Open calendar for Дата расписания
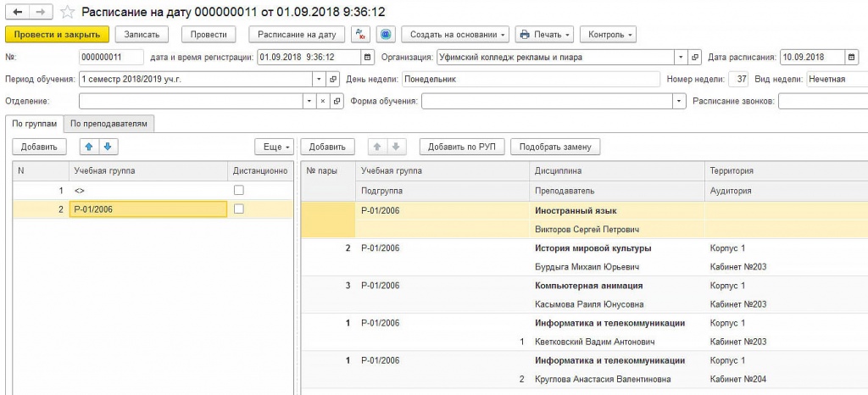Image resolution: width=868 pixels, height=395 pixels. tap(851, 57)
